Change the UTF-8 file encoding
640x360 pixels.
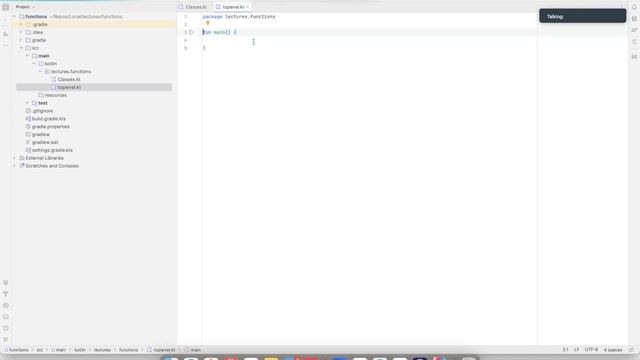[x=591, y=350]
